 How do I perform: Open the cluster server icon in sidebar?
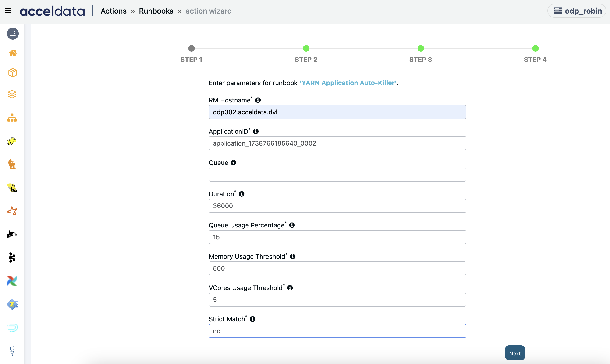tap(13, 33)
